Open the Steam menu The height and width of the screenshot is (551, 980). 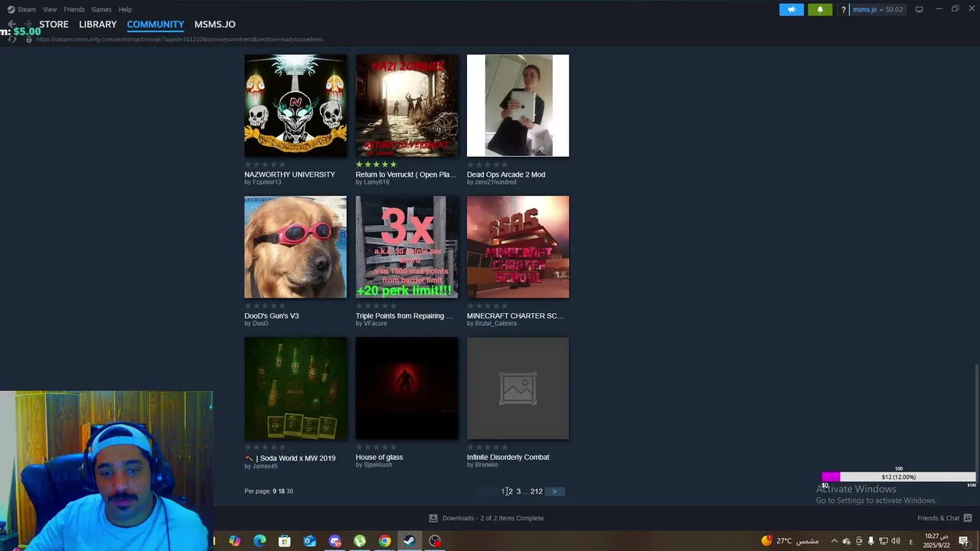pyautogui.click(x=27, y=9)
